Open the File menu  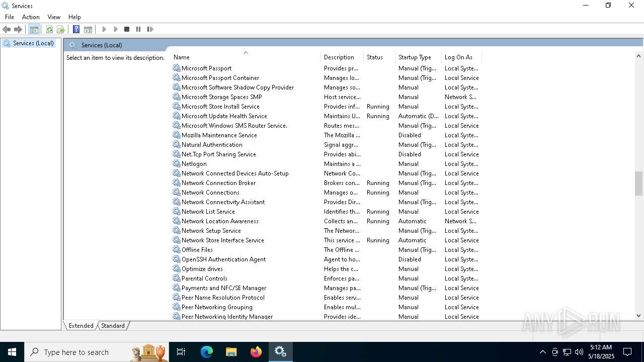point(10,17)
